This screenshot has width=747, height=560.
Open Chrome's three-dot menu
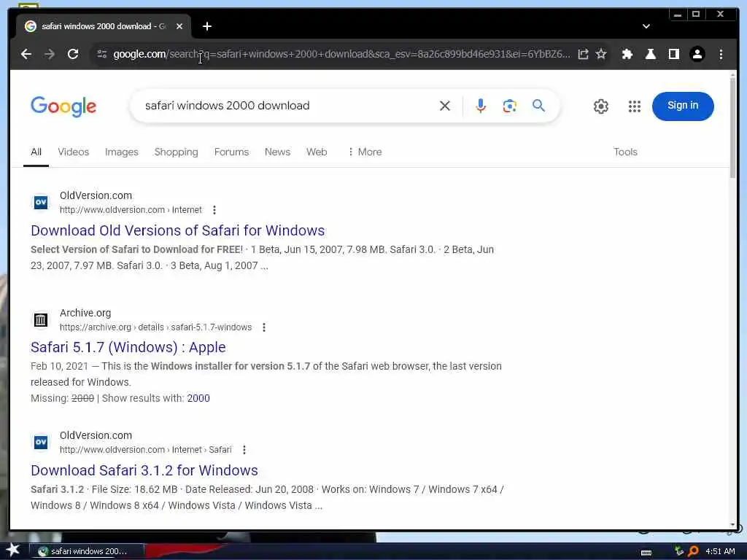point(721,54)
